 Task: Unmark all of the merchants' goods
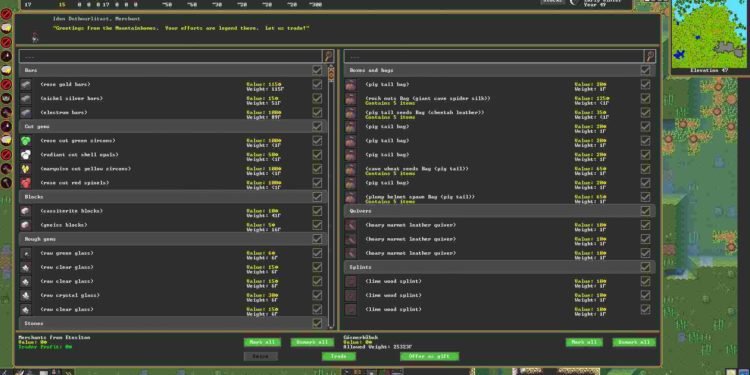(312, 342)
